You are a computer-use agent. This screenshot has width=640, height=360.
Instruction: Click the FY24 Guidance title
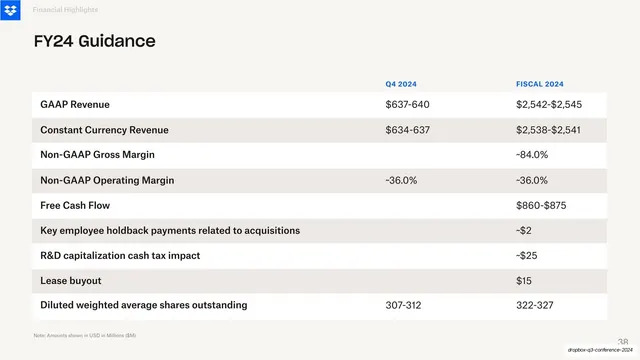[x=94, y=41]
